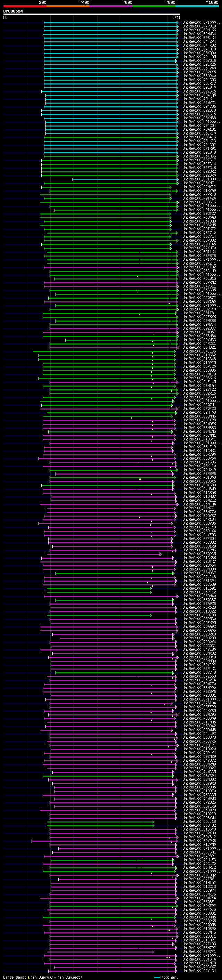222x980 pixels.
Task: Select the UniRef100_Q1DP25 label
Action: [x=199, y=363]
